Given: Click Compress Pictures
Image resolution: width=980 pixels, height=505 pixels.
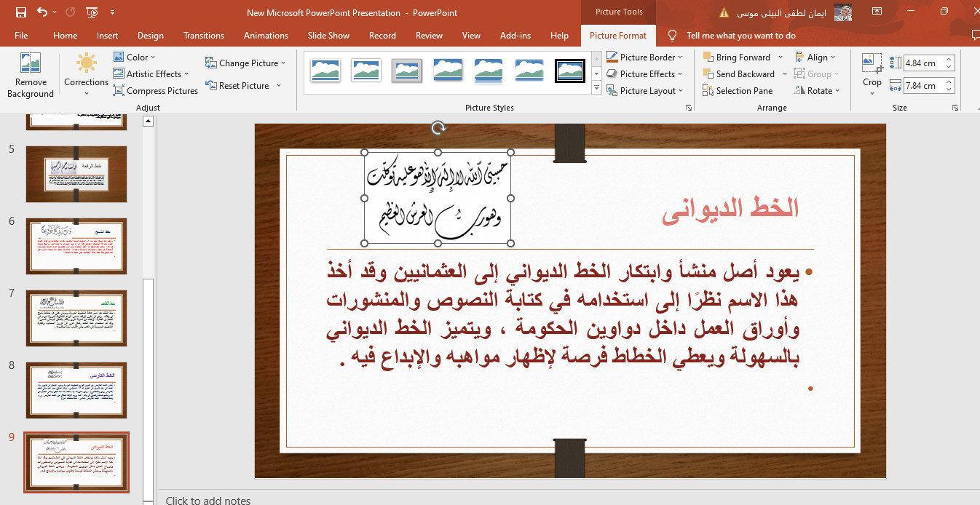Looking at the screenshot, I should pos(156,91).
